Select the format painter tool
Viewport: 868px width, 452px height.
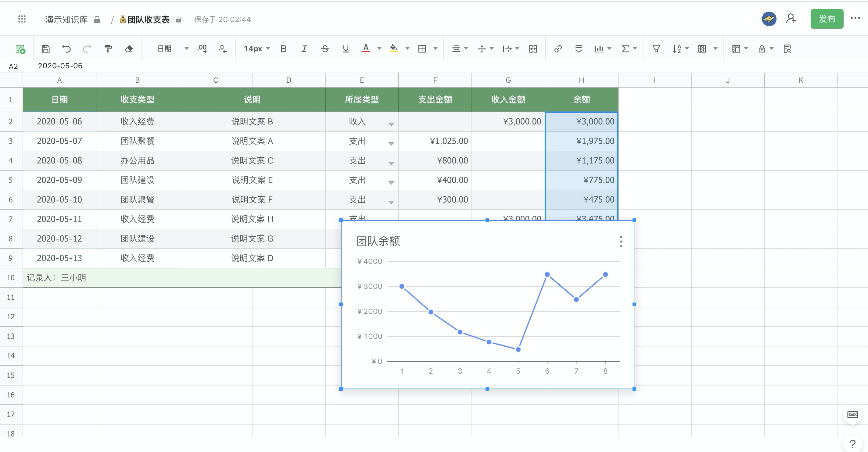click(x=108, y=49)
